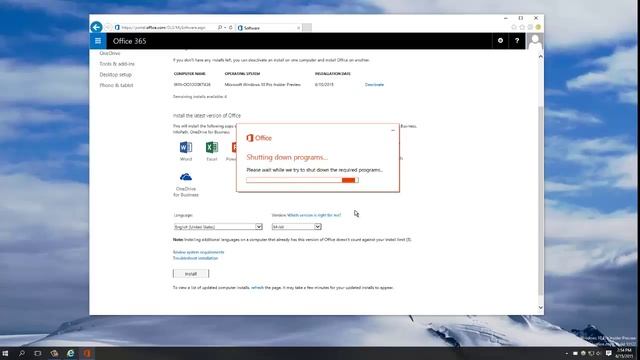
Task: Click the Excel app icon
Action: click(212, 147)
